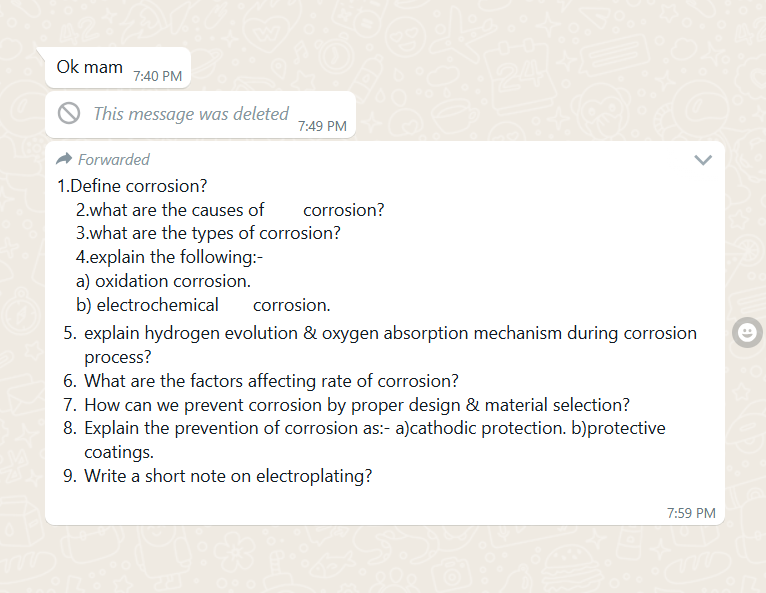Click '4.explain the following:-' line
Screen dimensions: 766x593
169,257
